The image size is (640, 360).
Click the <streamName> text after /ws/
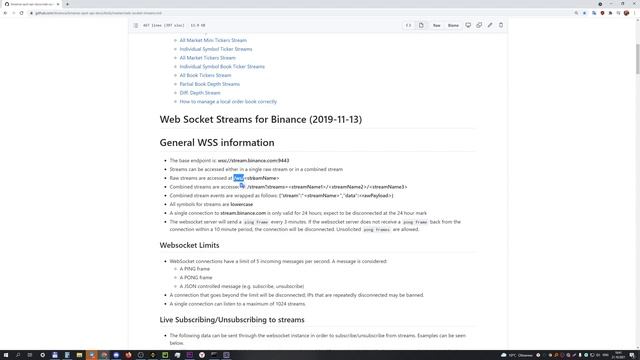pyautogui.click(x=262, y=178)
